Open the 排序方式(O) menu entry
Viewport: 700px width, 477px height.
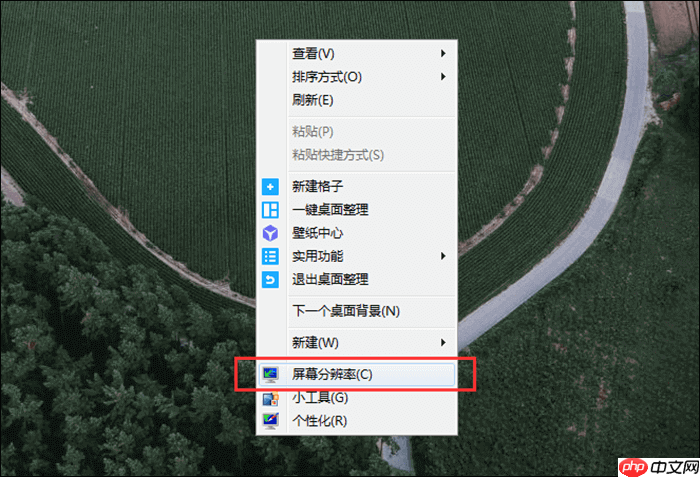pyautogui.click(x=356, y=77)
